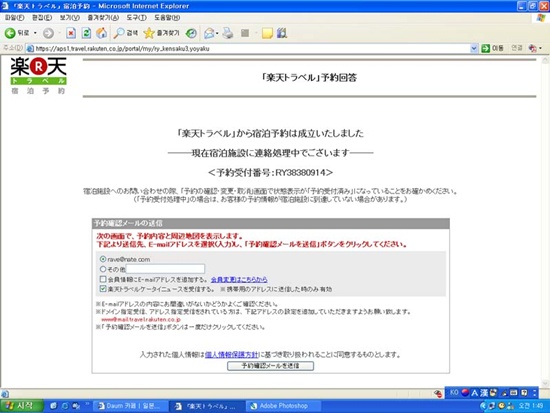The height and width of the screenshot is (413, 550).
Task: Click the A input mode icon
Action: click(475, 393)
